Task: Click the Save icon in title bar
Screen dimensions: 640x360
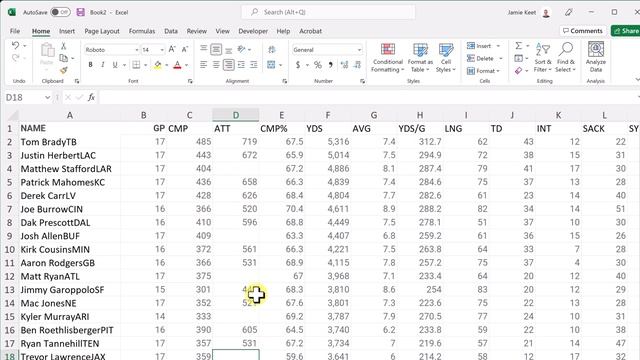Action: tap(80, 12)
